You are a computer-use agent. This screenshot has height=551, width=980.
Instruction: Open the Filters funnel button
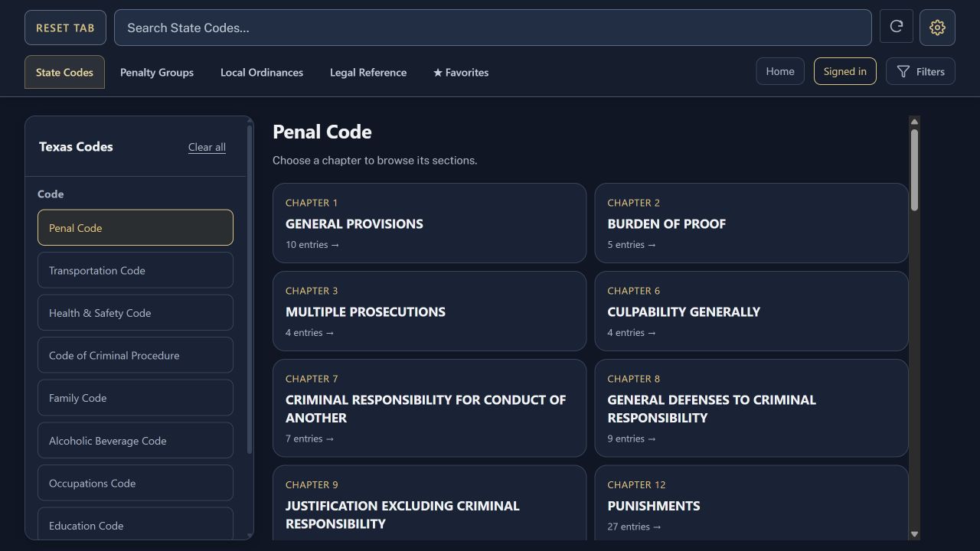920,71
